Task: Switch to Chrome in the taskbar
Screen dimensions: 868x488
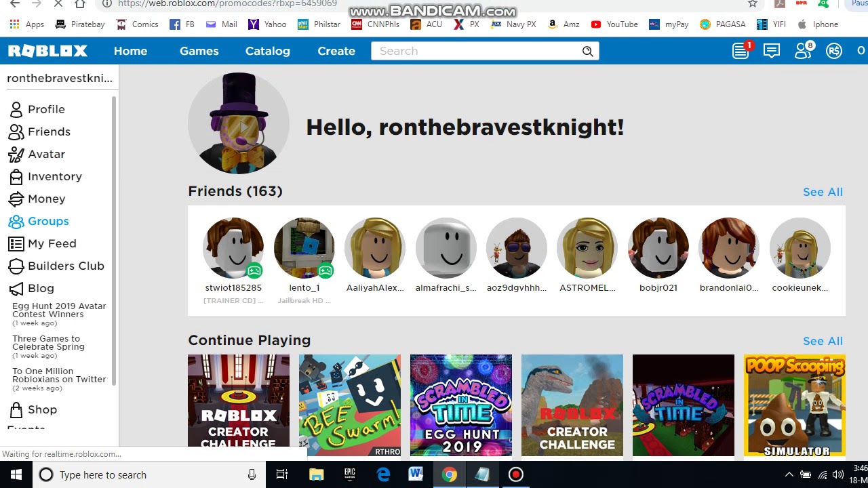Action: tap(449, 474)
